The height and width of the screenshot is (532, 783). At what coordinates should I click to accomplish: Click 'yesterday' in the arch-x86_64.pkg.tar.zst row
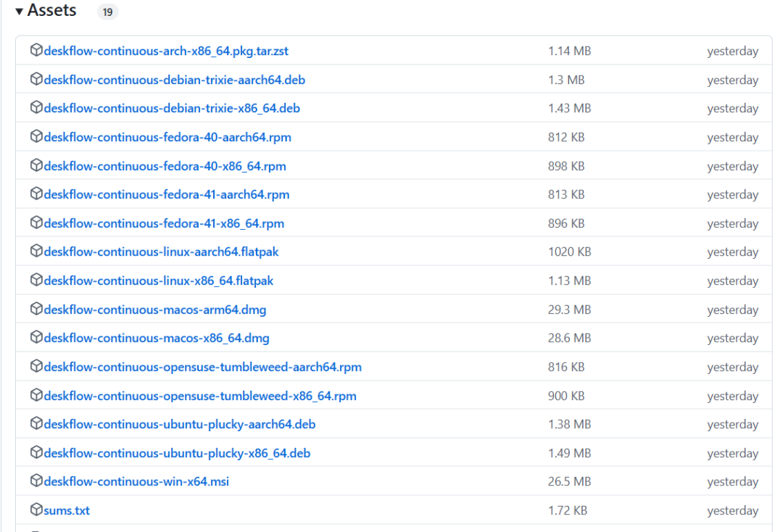pos(732,51)
